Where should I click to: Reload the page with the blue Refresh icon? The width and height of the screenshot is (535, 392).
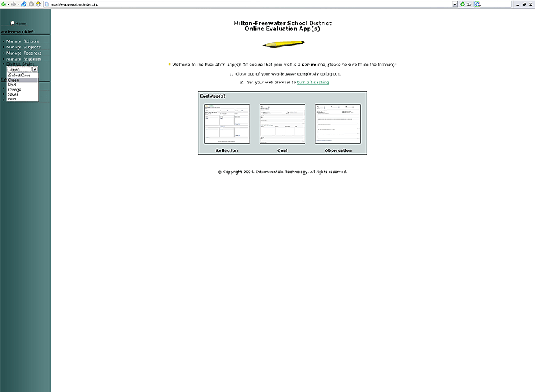point(24,4)
